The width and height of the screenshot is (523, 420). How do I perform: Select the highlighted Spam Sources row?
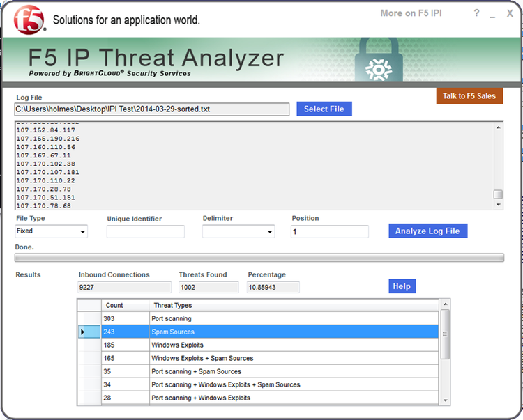tap(258, 332)
